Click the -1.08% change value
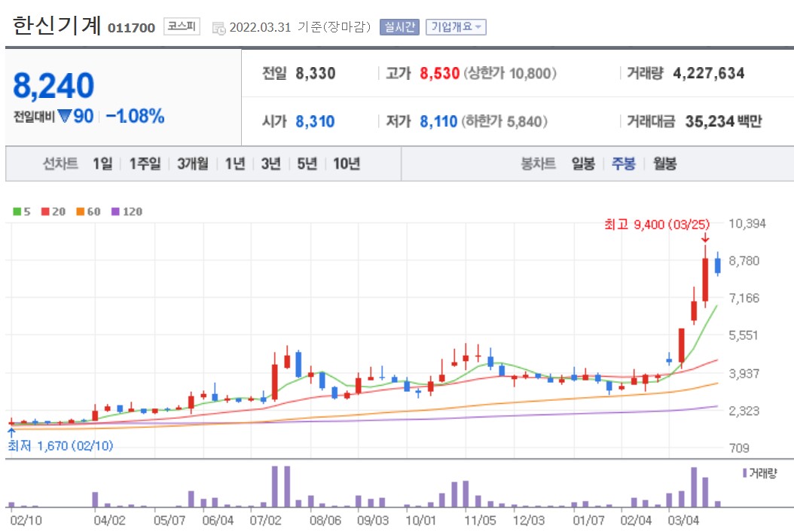Image resolution: width=794 pixels, height=532 pixels. click(135, 116)
